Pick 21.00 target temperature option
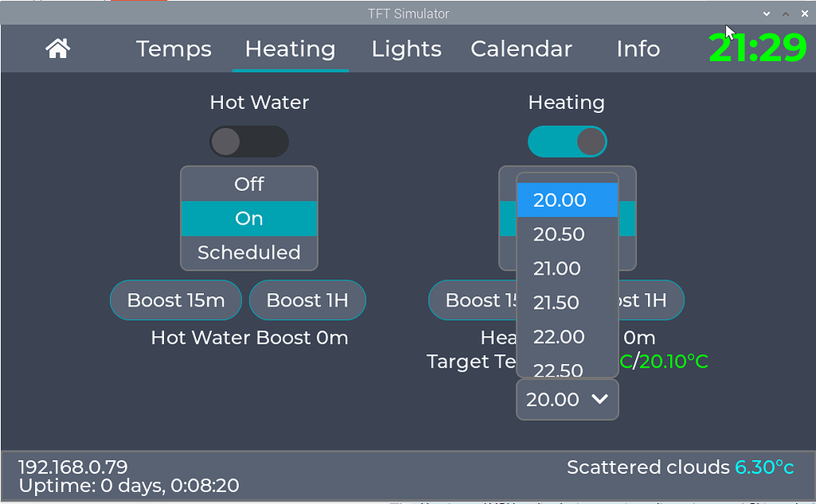The height and width of the screenshot is (504, 816). [x=567, y=269]
